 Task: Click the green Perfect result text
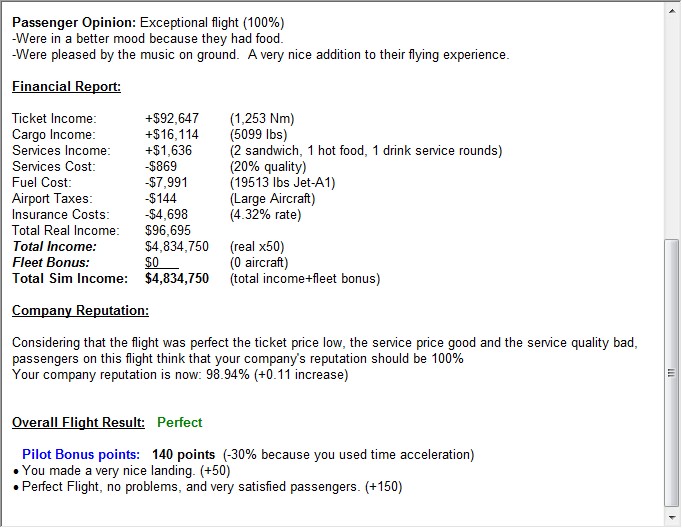pyautogui.click(x=180, y=422)
